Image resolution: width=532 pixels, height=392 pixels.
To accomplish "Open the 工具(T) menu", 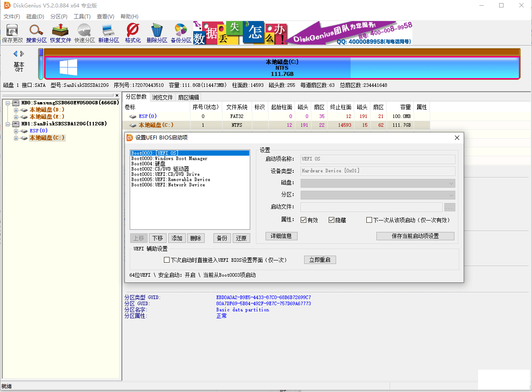I will [x=82, y=16].
